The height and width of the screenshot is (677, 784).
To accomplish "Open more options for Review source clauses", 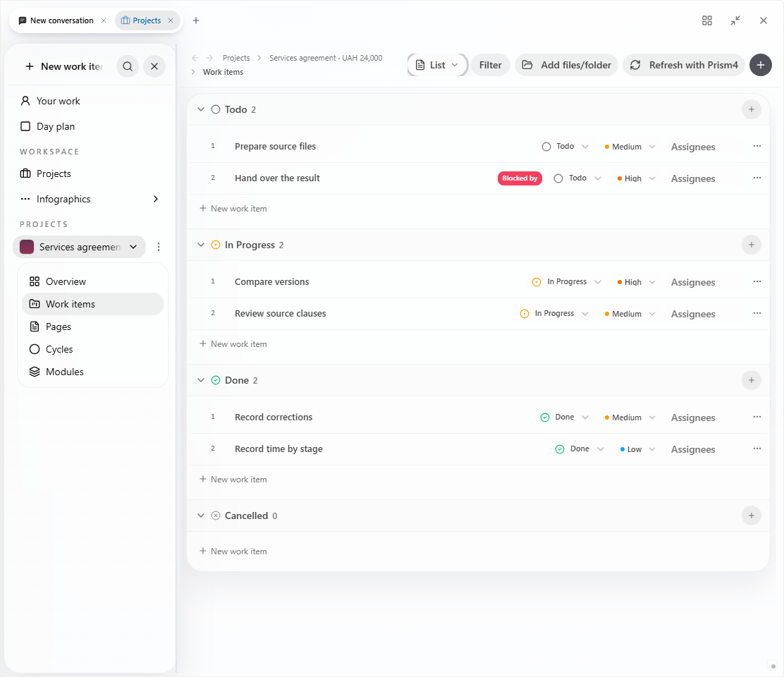I will click(x=757, y=313).
